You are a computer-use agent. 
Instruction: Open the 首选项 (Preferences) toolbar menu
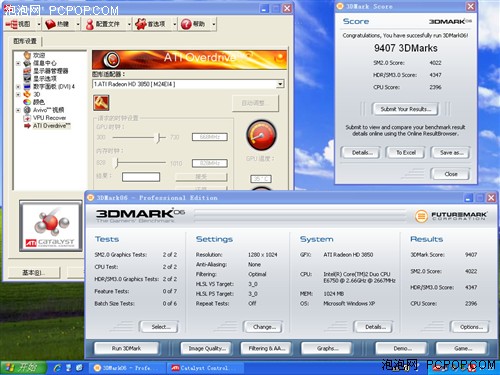point(150,24)
